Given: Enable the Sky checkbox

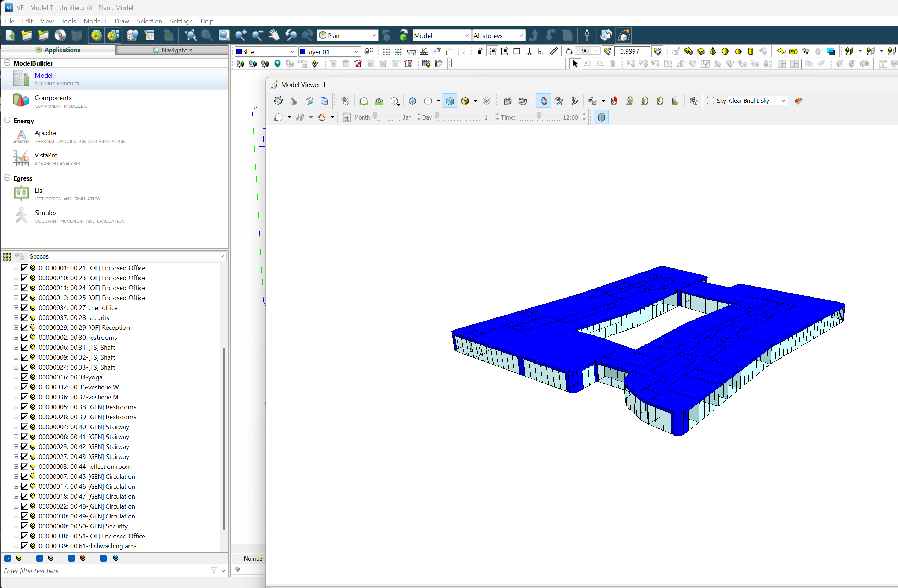Looking at the screenshot, I should 710,101.
